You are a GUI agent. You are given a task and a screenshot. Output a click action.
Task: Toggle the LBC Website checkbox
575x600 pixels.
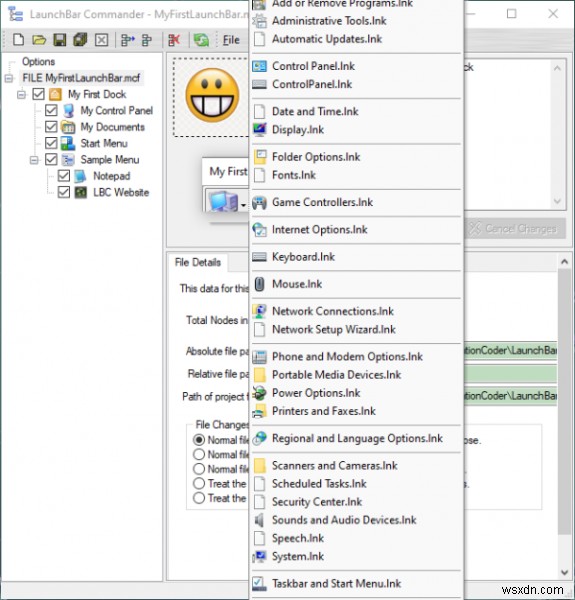coord(64,192)
